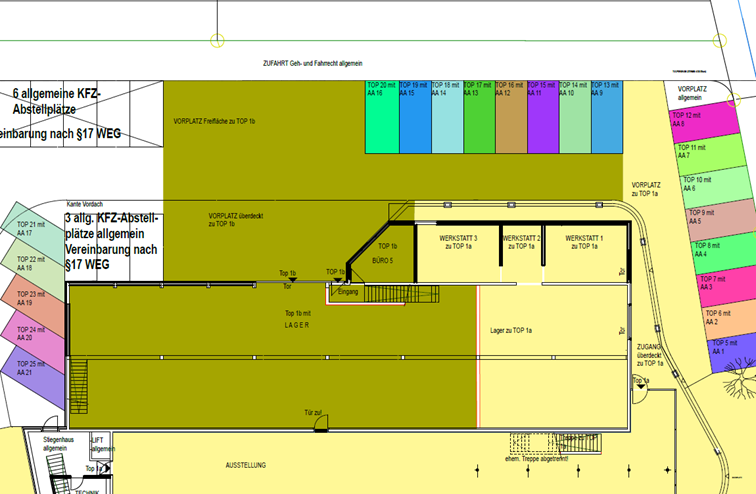Click the LAGER label of Top 1b
Image resolution: width=756 pixels, height=494 pixels.
pyautogui.click(x=298, y=326)
